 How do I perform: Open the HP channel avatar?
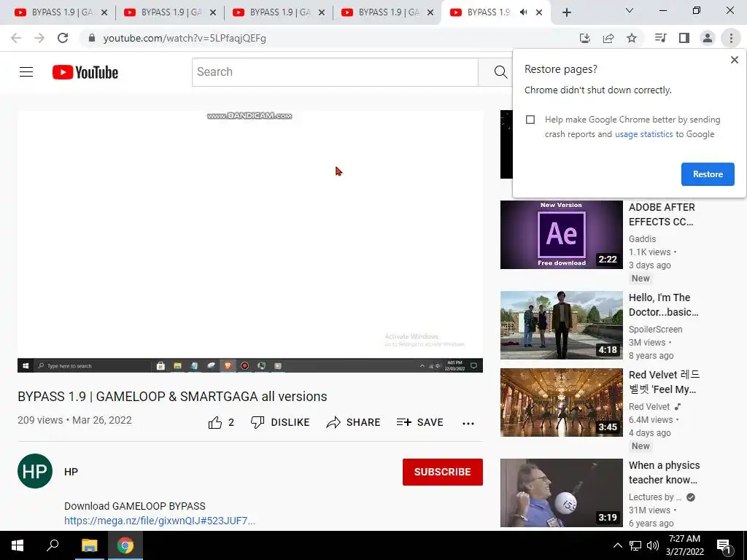coord(35,471)
